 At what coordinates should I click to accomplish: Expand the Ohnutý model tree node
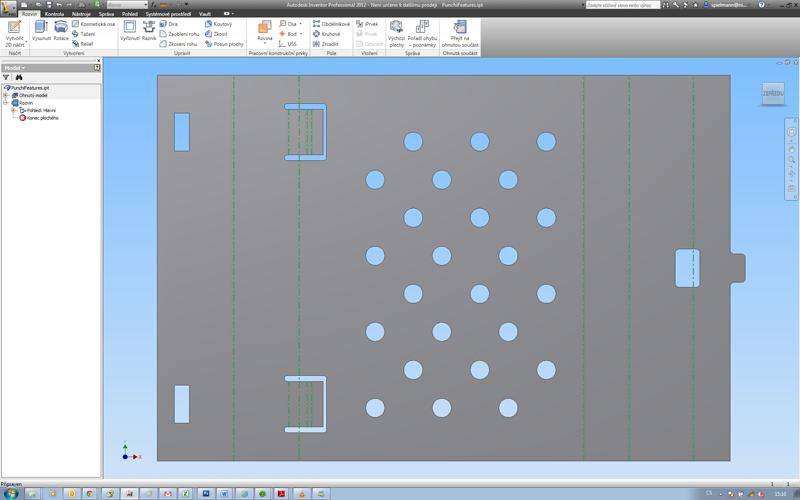6,95
